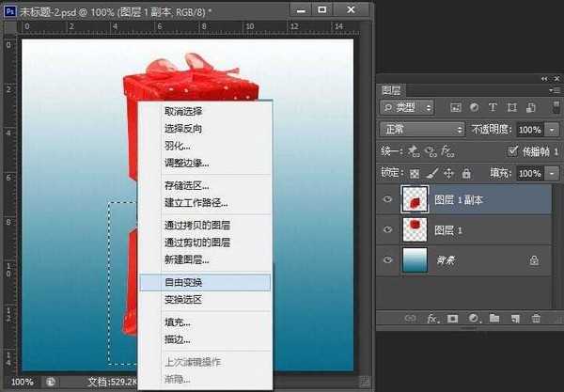The height and width of the screenshot is (392, 564).
Task: Collapse layers panel with double-arrow icon
Action: coord(544,79)
